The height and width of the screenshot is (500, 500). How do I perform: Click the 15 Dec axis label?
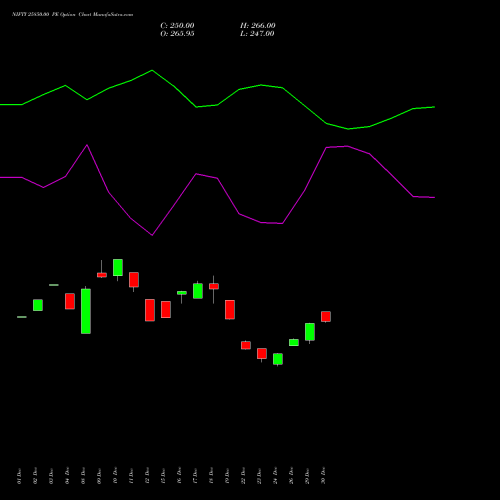(x=163, y=476)
